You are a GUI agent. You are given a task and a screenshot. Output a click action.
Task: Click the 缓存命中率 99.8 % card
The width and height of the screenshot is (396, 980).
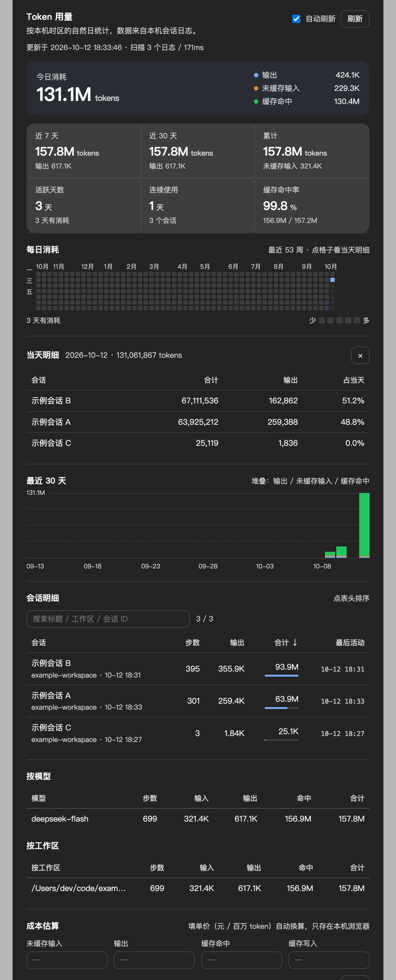(x=312, y=205)
